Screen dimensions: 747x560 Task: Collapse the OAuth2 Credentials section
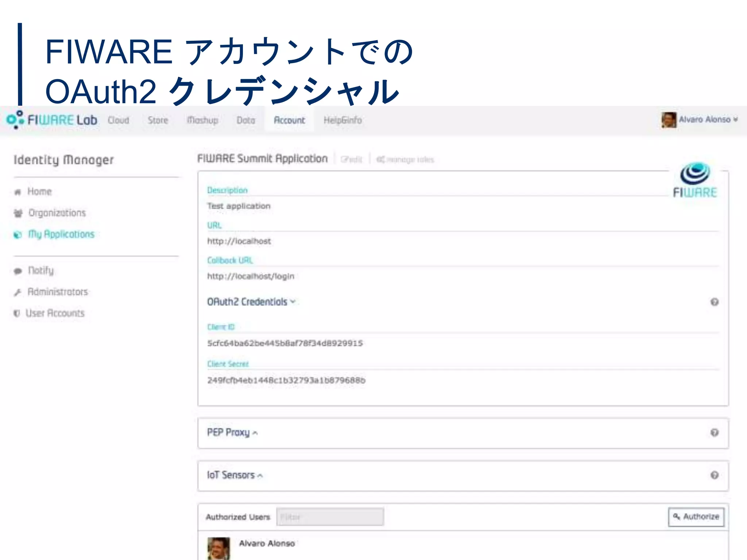coord(251,302)
